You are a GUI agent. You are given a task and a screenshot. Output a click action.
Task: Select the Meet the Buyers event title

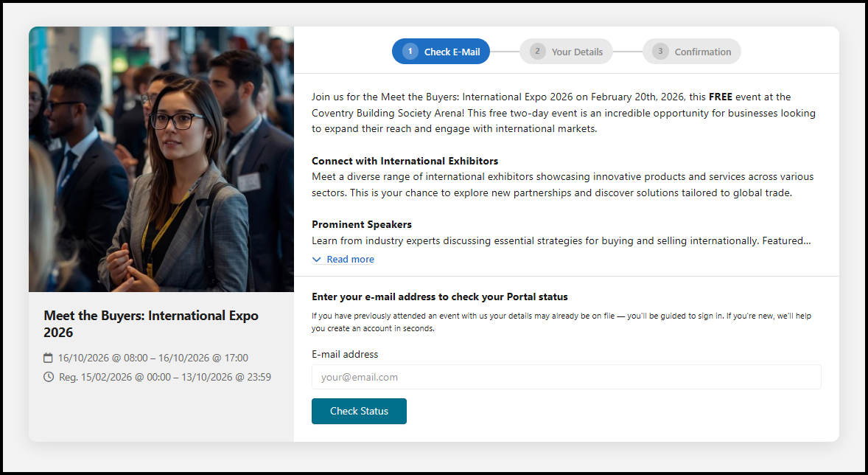[x=151, y=324]
